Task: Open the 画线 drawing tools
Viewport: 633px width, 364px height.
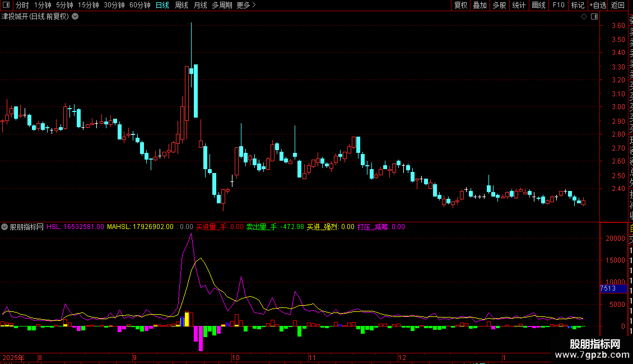Action: (x=538, y=5)
